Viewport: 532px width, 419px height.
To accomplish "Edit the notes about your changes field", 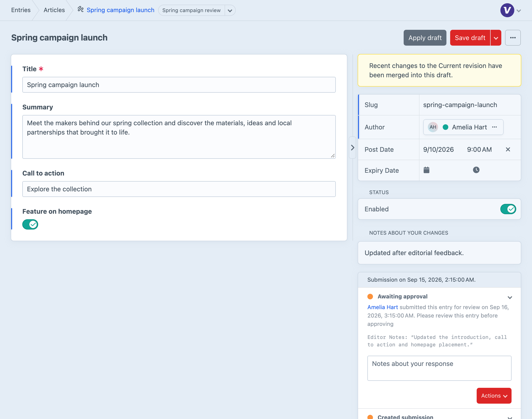I will coord(439,253).
